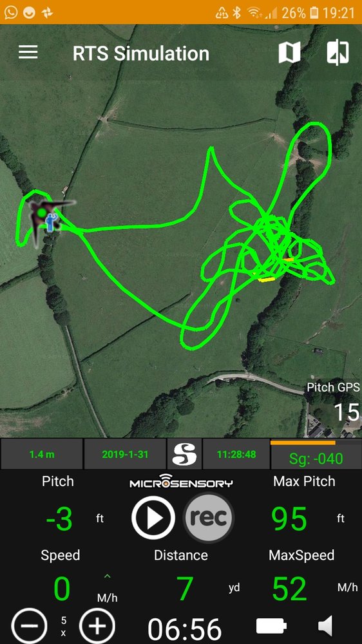Tap the S logo button
Viewport: 362px width, 644px height.
(x=184, y=454)
